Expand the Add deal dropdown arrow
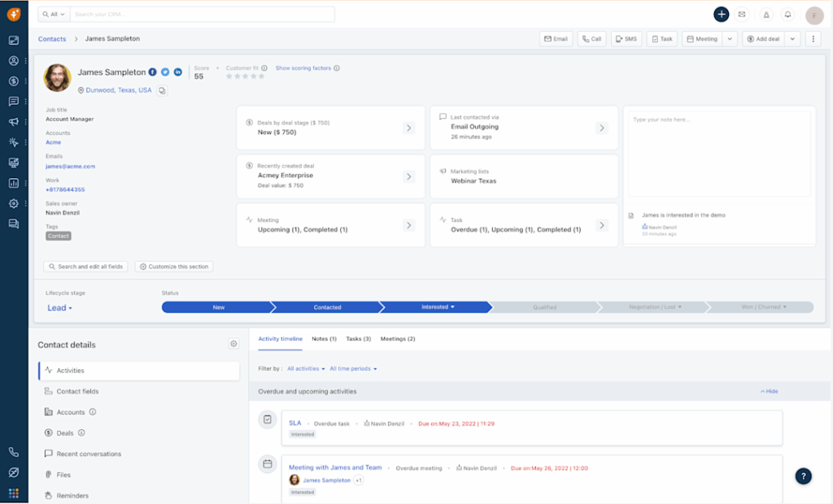Image resolution: width=833 pixels, height=504 pixels. (x=792, y=39)
